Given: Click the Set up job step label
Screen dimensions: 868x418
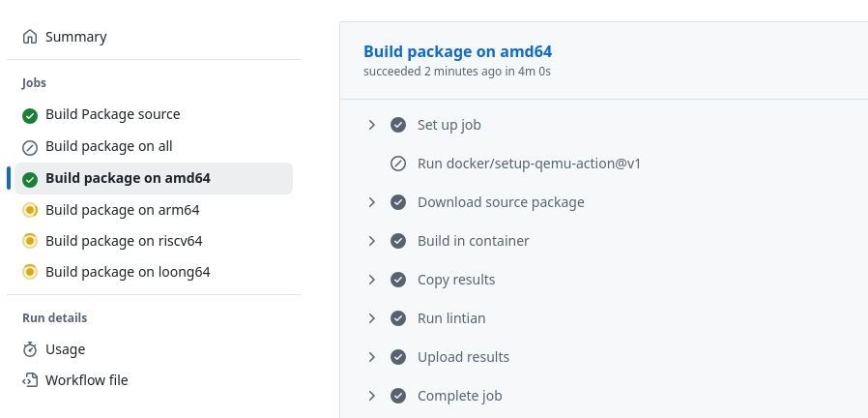Looking at the screenshot, I should (x=448, y=125).
